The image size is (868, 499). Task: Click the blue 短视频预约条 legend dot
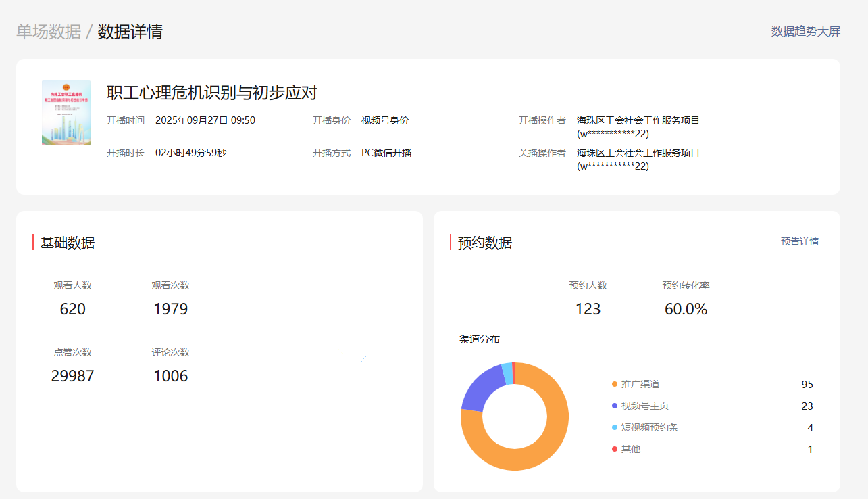614,427
